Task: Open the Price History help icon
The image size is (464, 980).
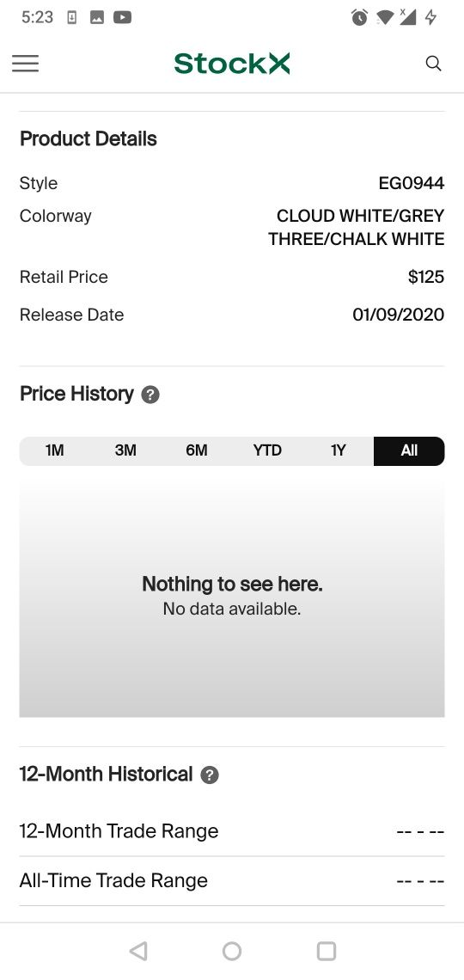Action: coord(150,395)
